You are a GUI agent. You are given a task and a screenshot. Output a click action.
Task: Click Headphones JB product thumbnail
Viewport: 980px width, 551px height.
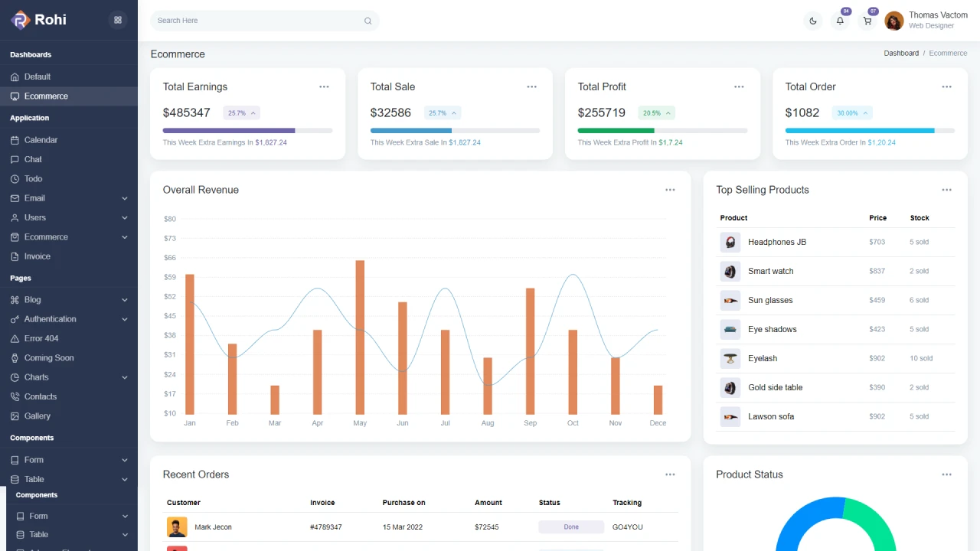coord(730,243)
